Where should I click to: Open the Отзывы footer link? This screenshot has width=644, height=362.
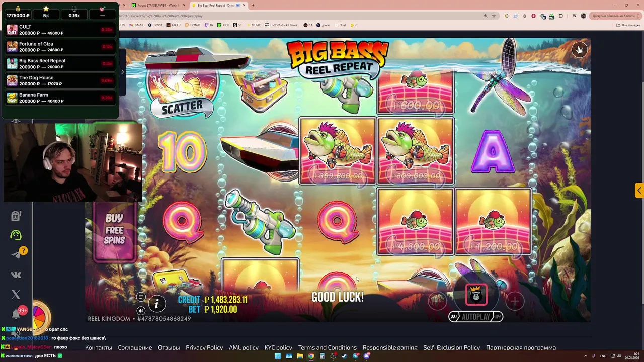[x=169, y=347]
